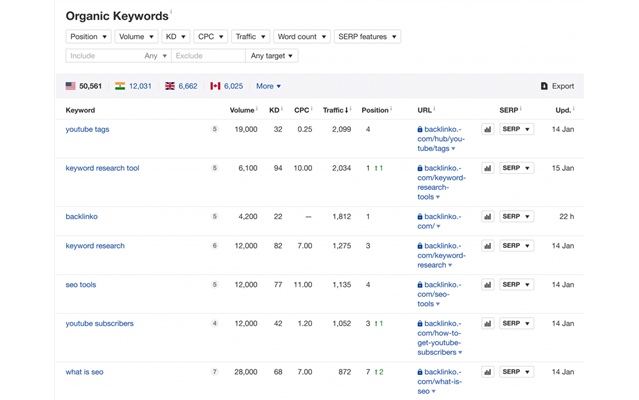
Task: Expand the More countries dropdown
Action: (268, 86)
